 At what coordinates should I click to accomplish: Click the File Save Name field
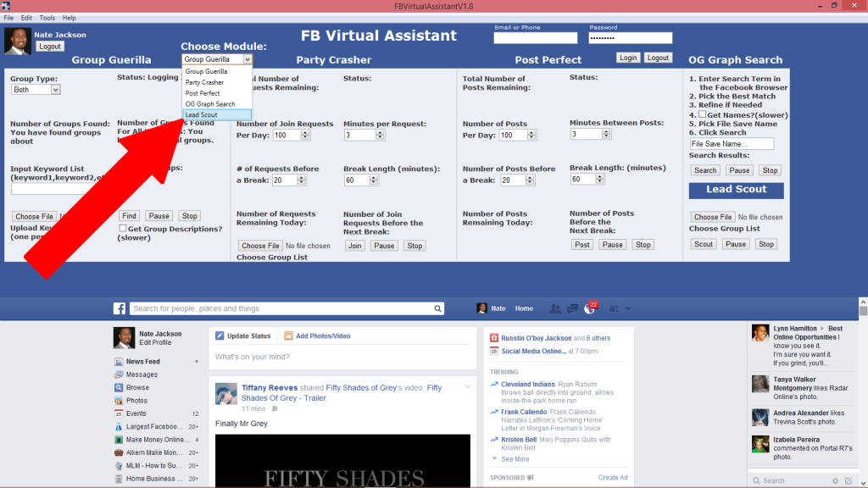click(x=732, y=144)
